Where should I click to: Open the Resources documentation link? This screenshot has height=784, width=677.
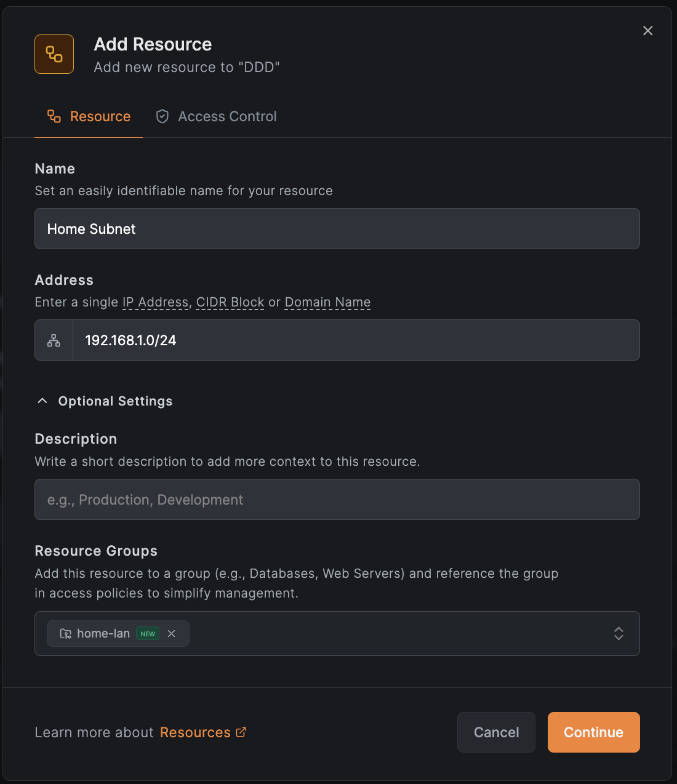point(195,732)
